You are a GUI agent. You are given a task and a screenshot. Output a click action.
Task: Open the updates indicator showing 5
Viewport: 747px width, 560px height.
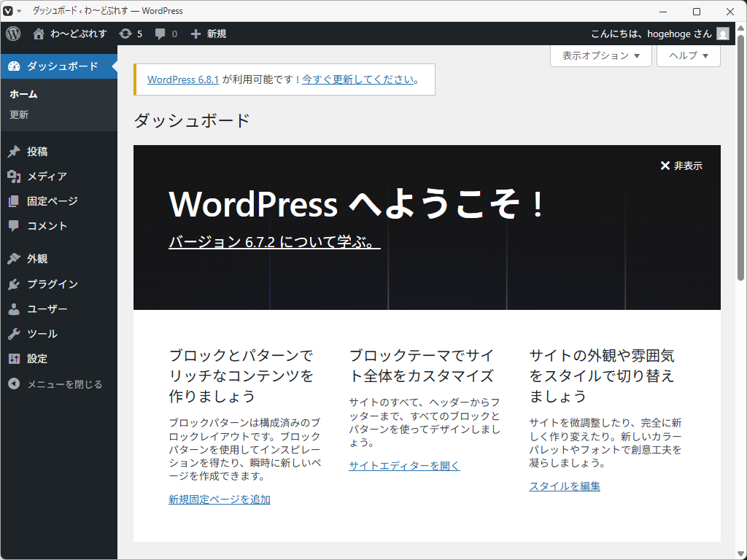131,34
